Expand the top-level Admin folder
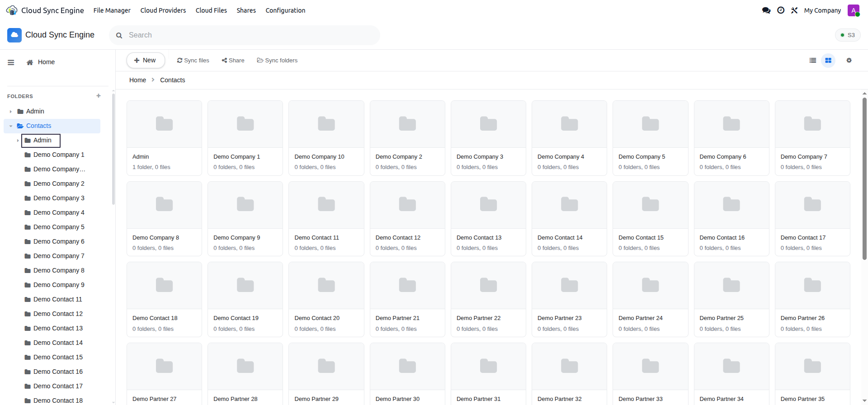The height and width of the screenshot is (405, 868). tap(11, 112)
